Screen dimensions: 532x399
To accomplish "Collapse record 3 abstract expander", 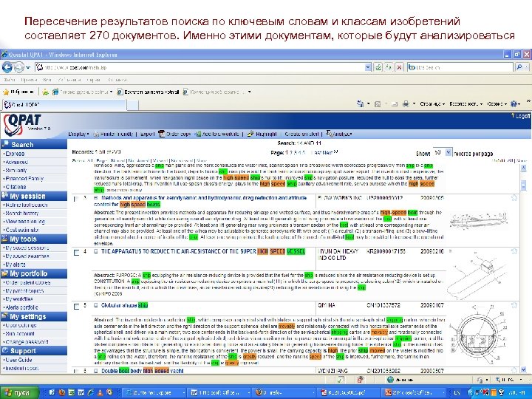I will coord(95,197).
